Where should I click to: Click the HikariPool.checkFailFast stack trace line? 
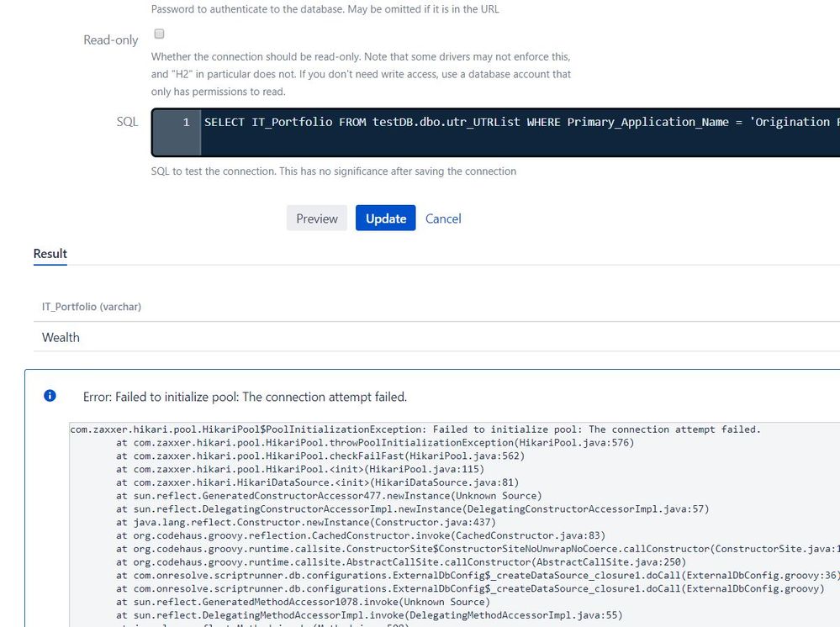(320, 456)
